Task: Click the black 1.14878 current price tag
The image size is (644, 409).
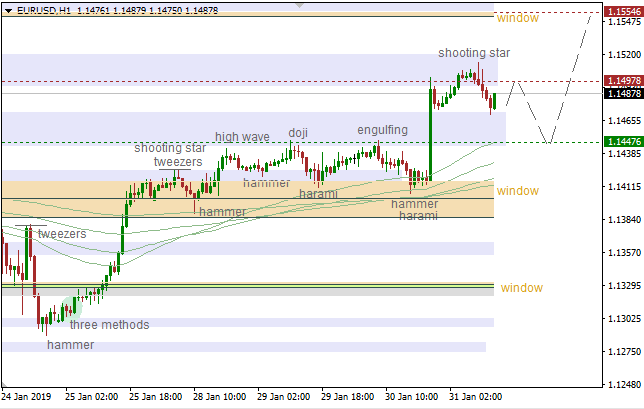Action: [619, 93]
